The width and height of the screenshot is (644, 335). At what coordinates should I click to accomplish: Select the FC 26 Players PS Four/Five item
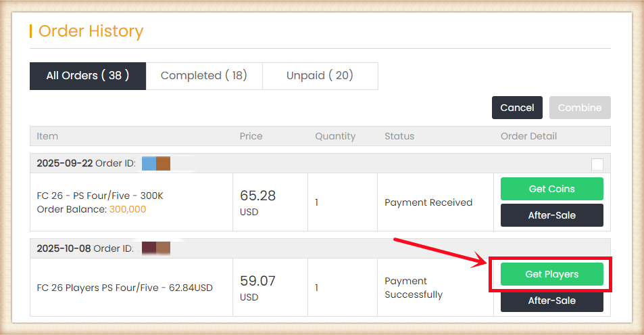pos(124,288)
